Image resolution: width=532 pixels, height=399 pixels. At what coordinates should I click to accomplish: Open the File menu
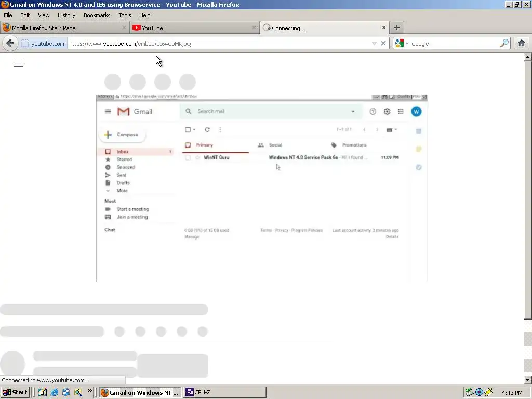coord(8,15)
